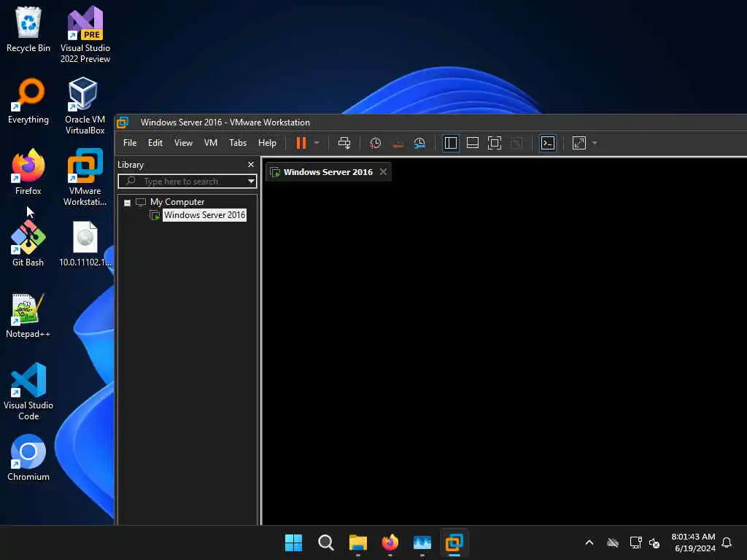Click the Send Ctrl+Alt+Del toolbar icon
Viewport: 747px width, 560px height.
[x=344, y=143]
